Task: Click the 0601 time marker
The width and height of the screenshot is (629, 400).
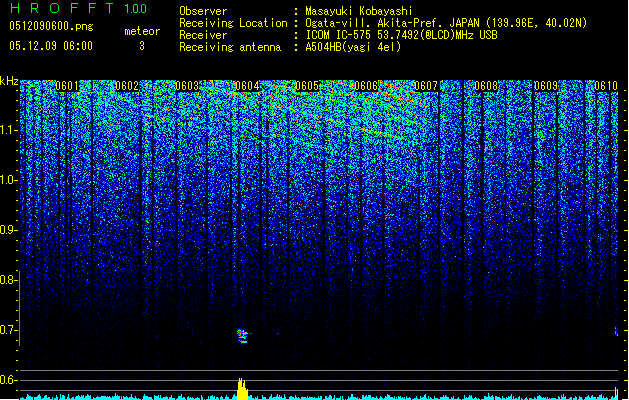Action: [67, 86]
